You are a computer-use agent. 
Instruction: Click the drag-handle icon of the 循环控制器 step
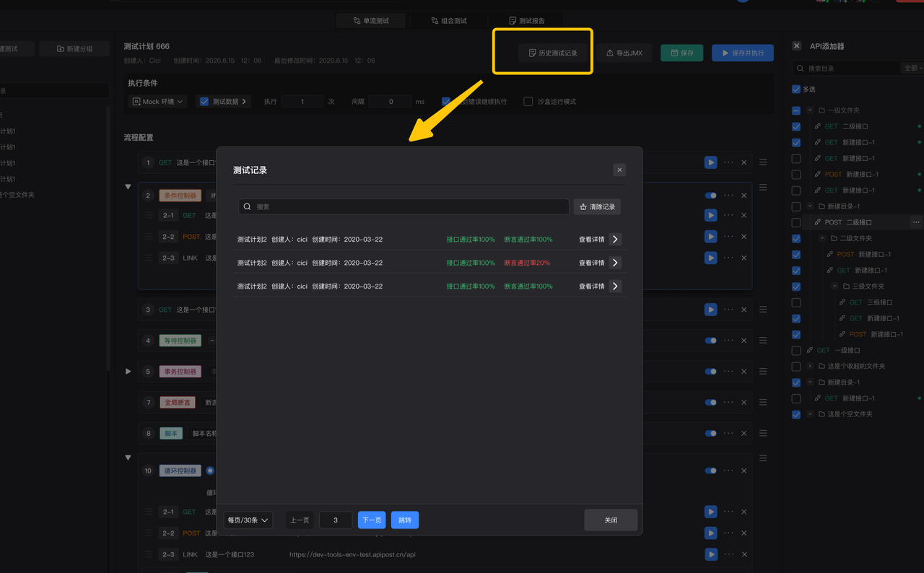[x=763, y=458]
